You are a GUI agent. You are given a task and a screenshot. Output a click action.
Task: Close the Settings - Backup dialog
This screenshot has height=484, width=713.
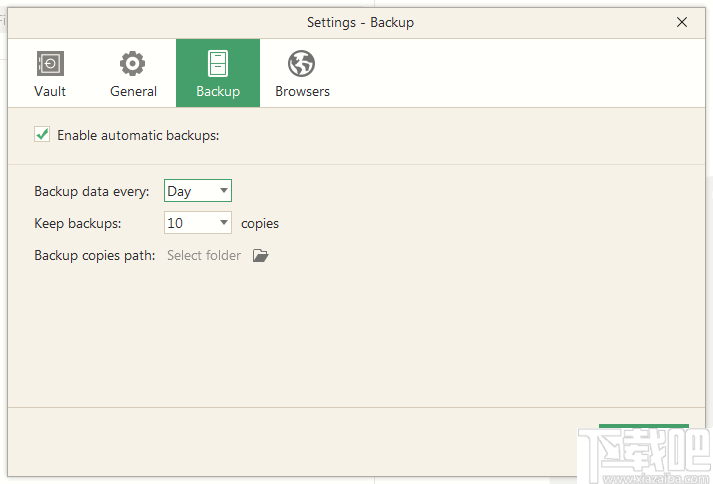pyautogui.click(x=682, y=22)
